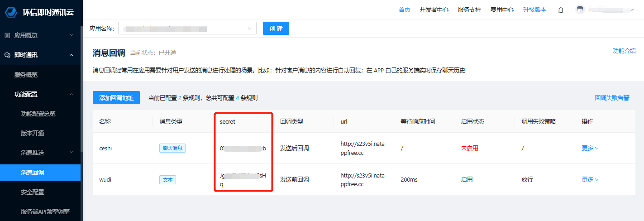Open 更多 dropdown for wudi row
The width and height of the screenshot is (644, 221).
[590, 179]
